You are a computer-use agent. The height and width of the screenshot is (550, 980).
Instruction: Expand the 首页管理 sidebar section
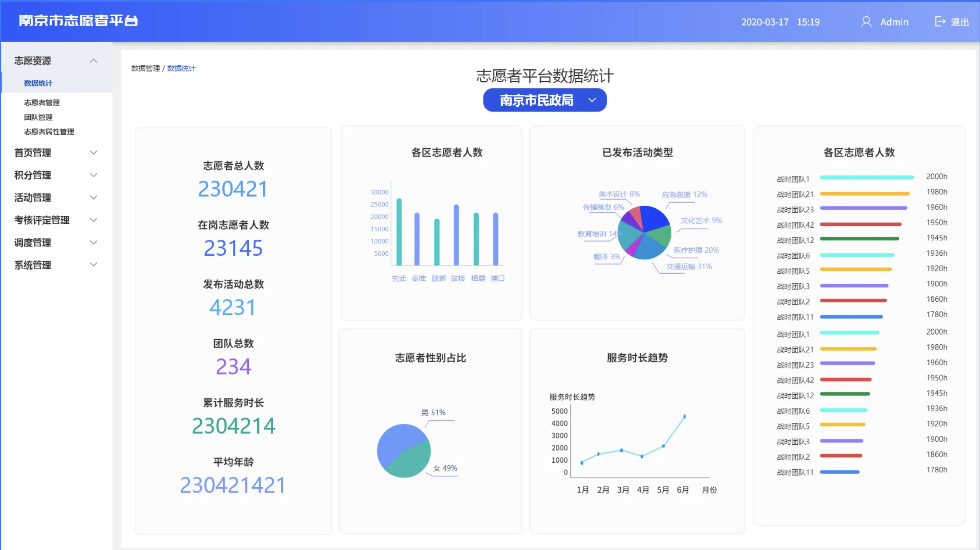click(93, 153)
